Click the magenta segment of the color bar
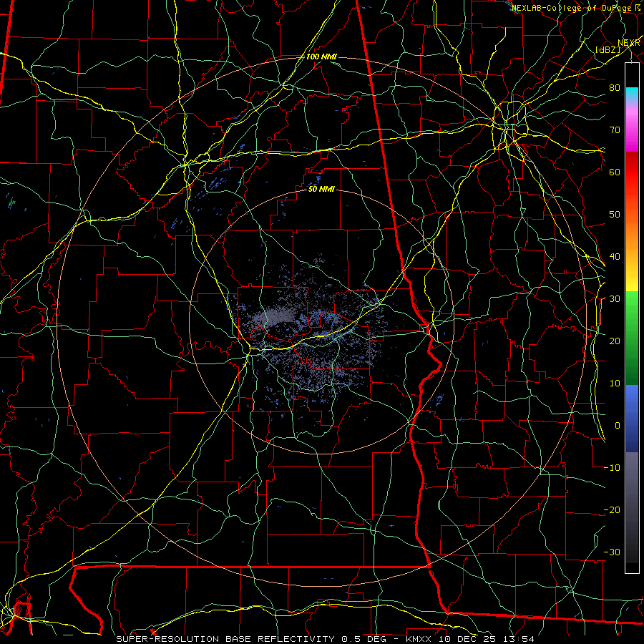Image resolution: width=644 pixels, height=644 pixels. coord(632,131)
